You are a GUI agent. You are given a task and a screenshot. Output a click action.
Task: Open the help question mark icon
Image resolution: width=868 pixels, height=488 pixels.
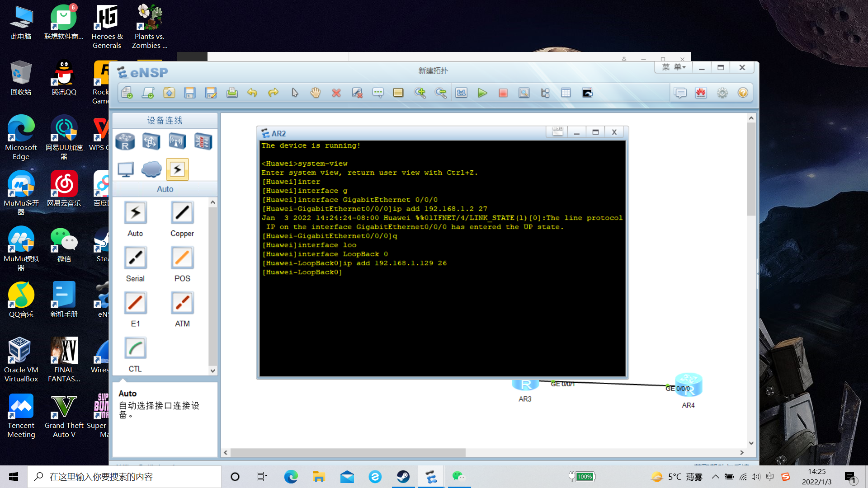click(x=743, y=93)
